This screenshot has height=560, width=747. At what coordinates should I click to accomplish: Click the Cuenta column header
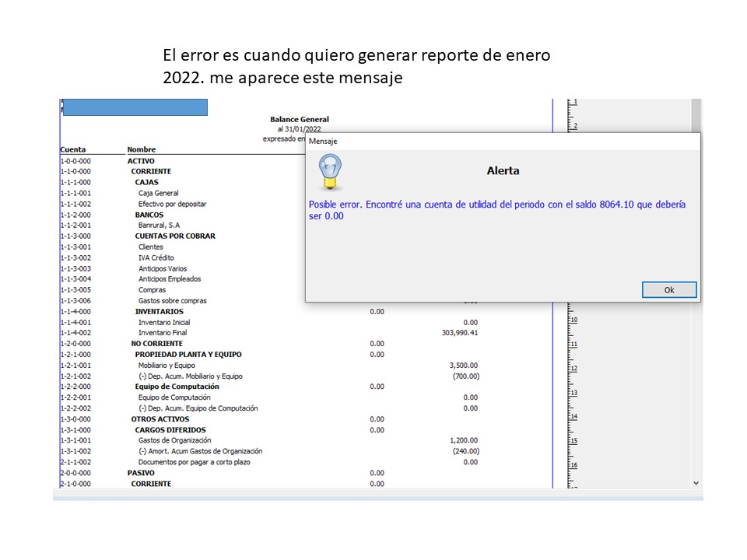click(73, 149)
